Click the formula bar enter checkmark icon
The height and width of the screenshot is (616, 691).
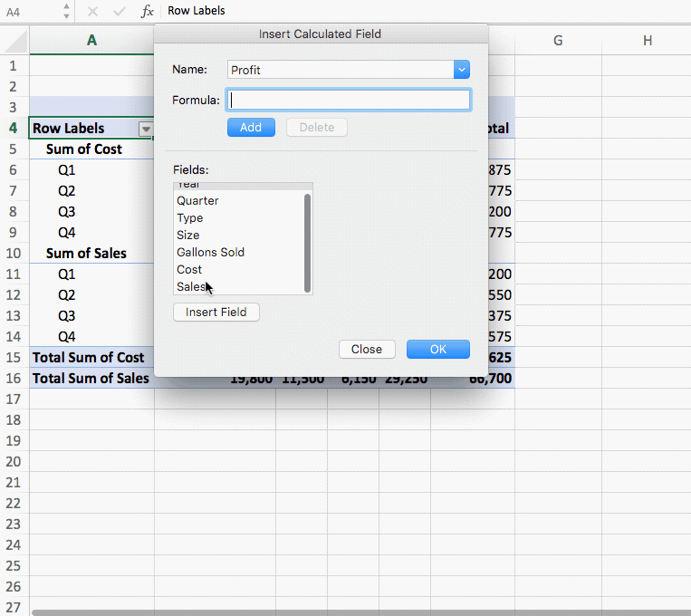[x=119, y=11]
